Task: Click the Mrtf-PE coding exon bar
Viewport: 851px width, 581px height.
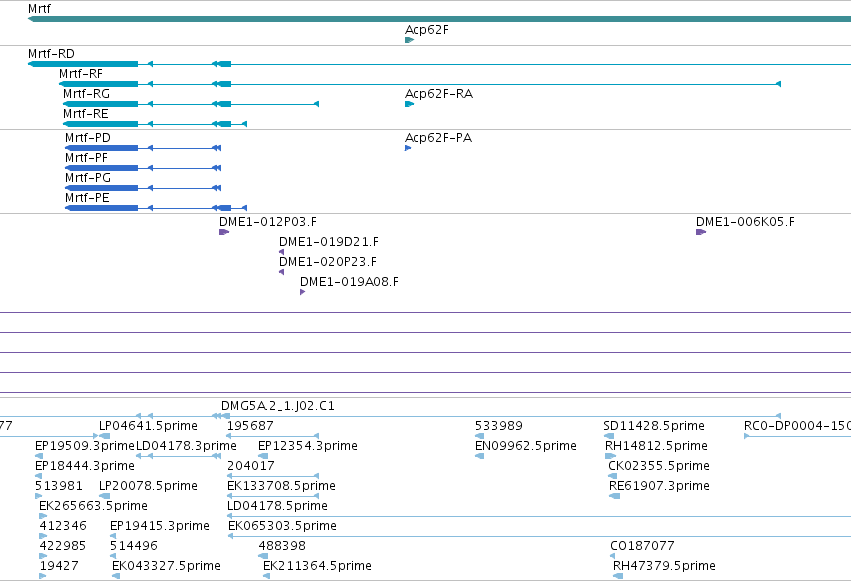Action: [101, 208]
